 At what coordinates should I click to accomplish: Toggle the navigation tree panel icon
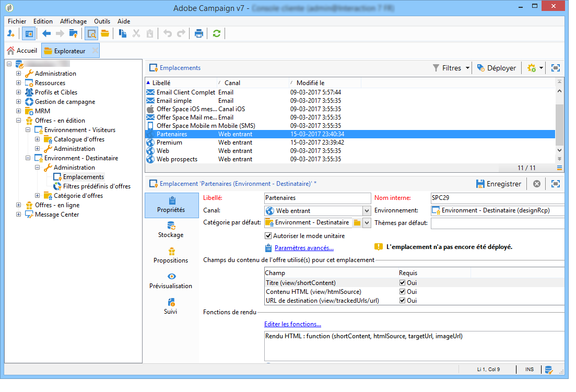29,34
